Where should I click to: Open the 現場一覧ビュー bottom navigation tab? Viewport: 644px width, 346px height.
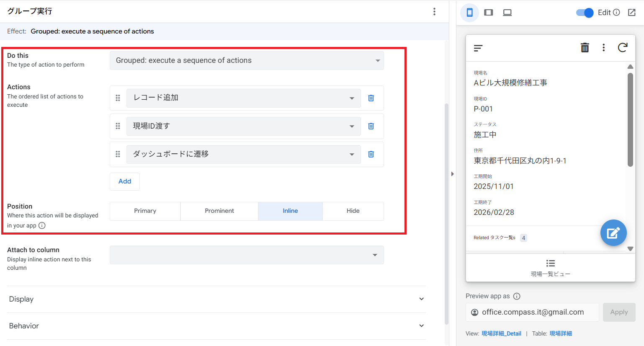[550, 268]
